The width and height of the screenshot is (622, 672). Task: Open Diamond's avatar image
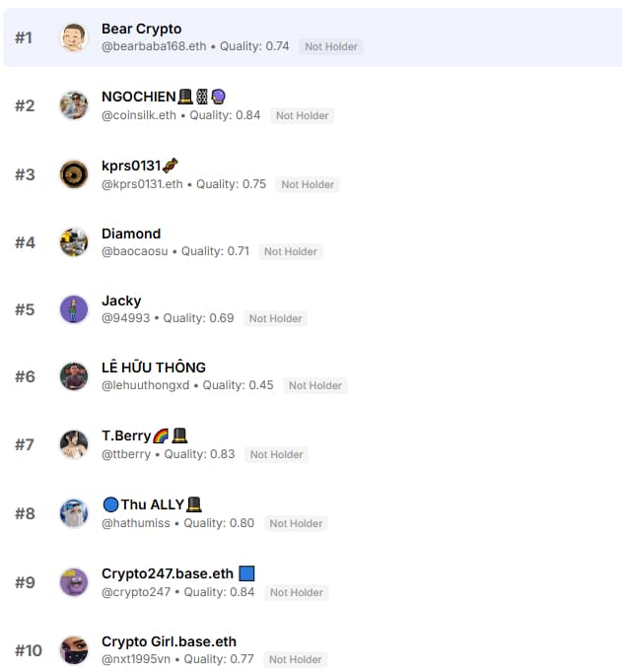[74, 242]
